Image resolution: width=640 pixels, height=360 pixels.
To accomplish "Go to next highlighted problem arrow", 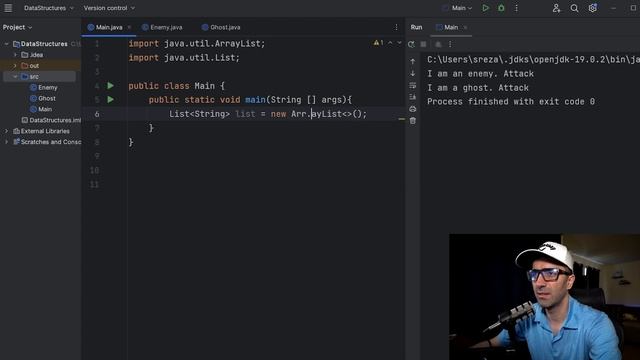I will coord(399,43).
